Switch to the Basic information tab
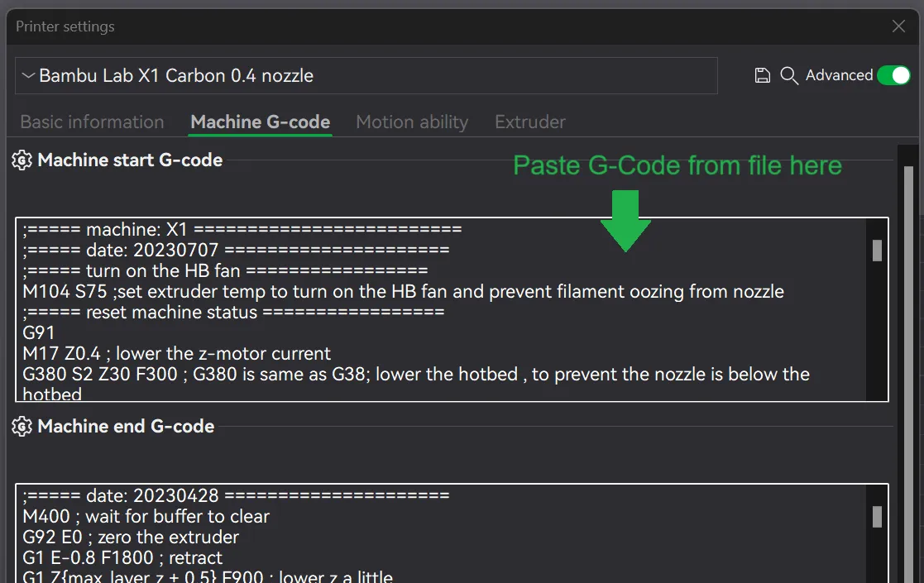The width and height of the screenshot is (924, 583). (92, 122)
